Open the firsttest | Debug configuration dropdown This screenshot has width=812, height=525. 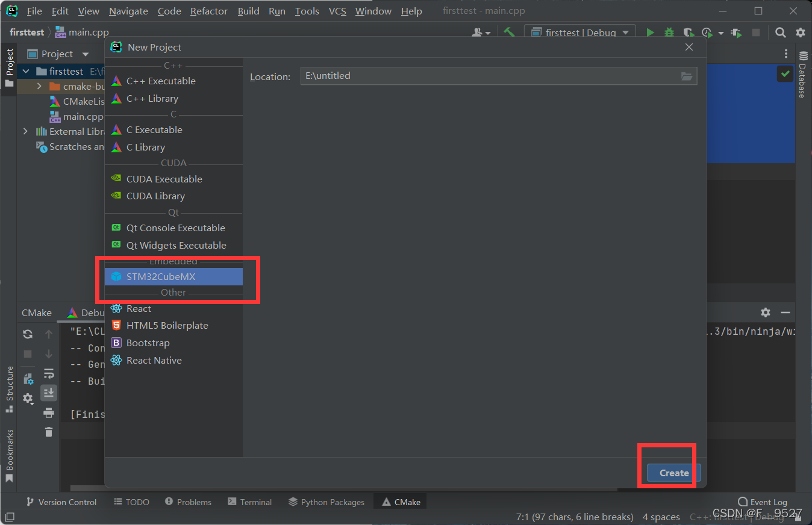click(579, 33)
